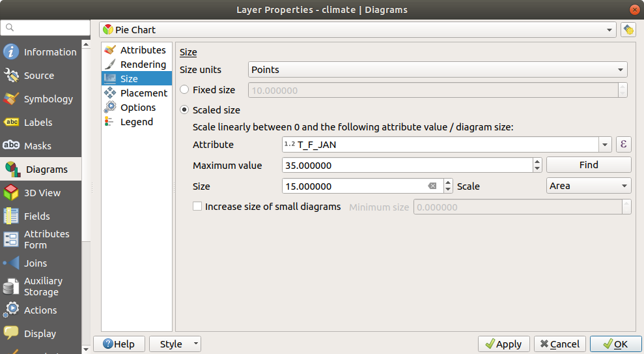The width and height of the screenshot is (644, 354).
Task: Open the 3D View section icon
Action: coord(12,193)
